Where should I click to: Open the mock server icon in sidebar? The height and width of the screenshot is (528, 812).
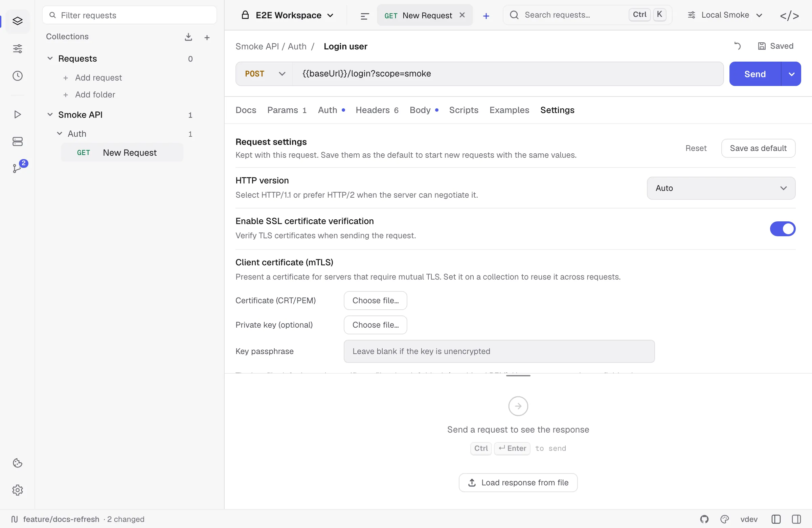point(17,141)
